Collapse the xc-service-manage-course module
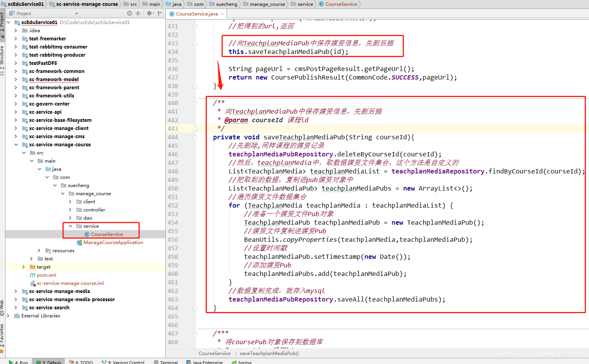Viewport: 589px width, 364px height. pyautogui.click(x=16, y=144)
